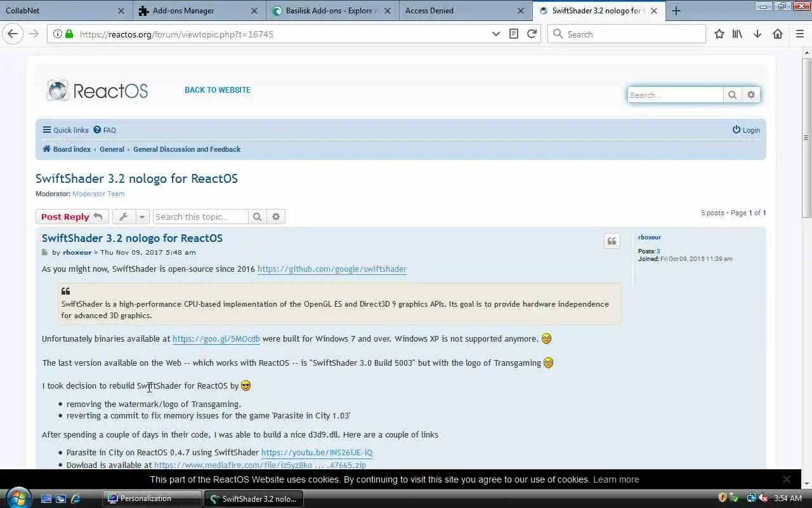Open a new browser tab
The width and height of the screenshot is (812, 508).
coord(676,11)
